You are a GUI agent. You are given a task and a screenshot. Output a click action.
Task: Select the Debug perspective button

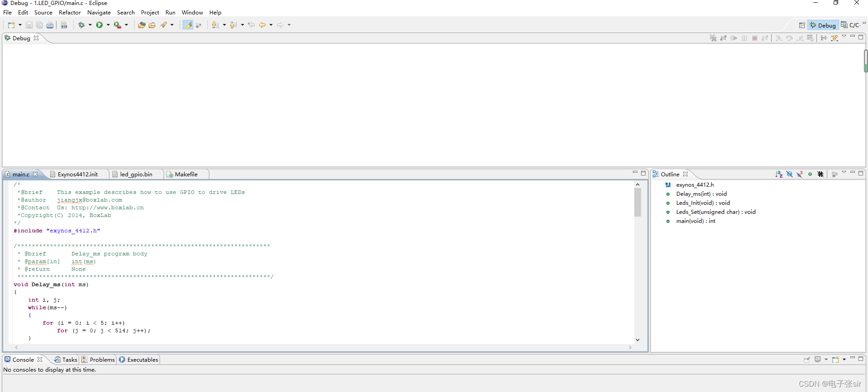(x=823, y=25)
